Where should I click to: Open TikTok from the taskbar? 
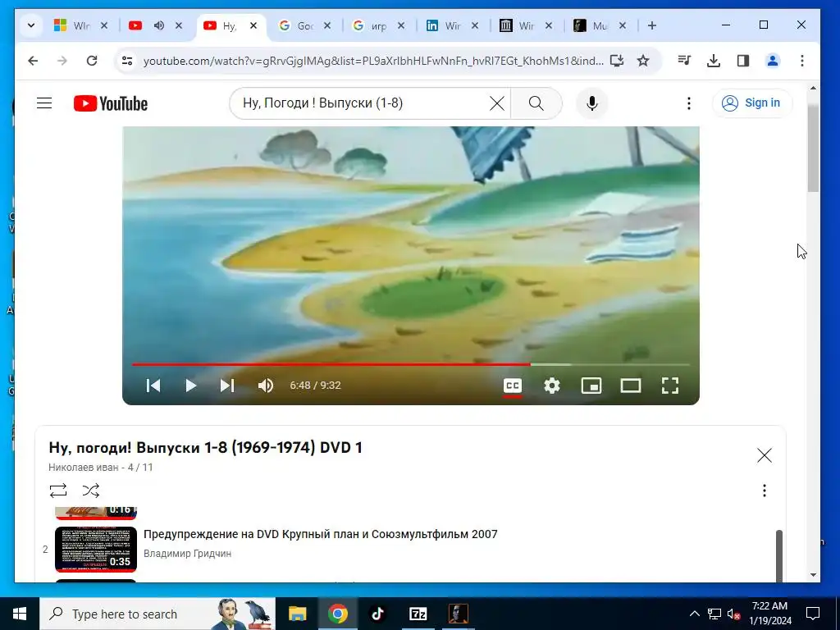[377, 614]
